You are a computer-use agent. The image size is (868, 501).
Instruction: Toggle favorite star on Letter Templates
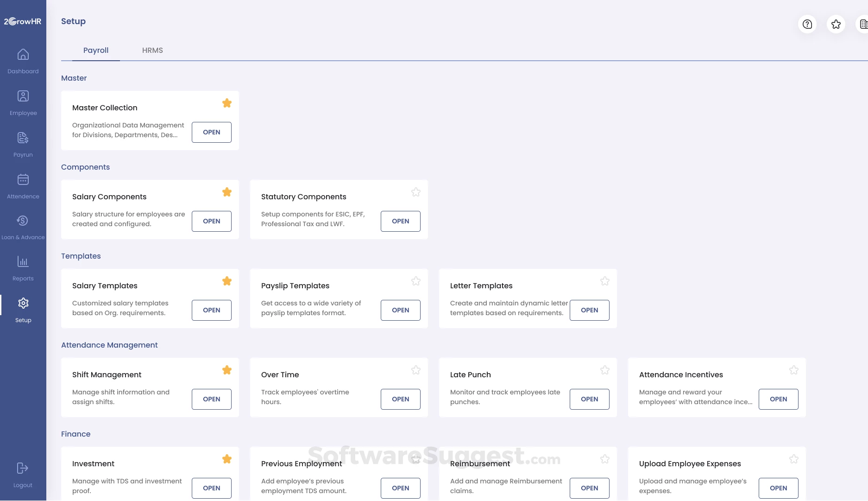click(605, 281)
